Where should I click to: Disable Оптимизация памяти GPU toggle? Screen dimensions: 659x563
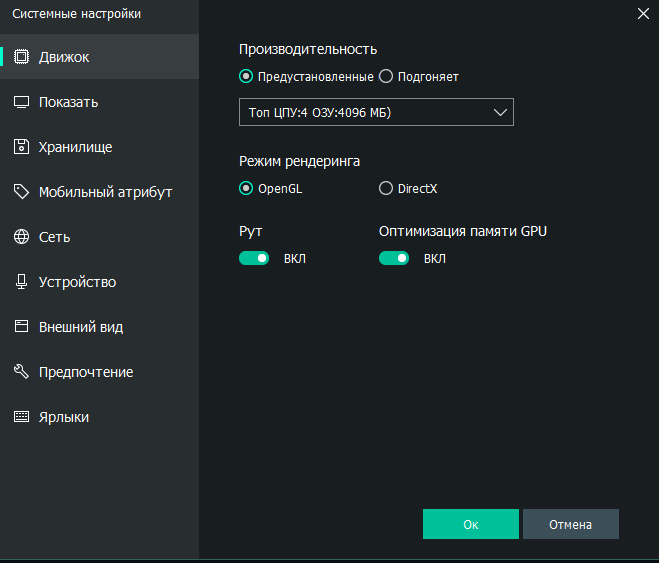394,258
